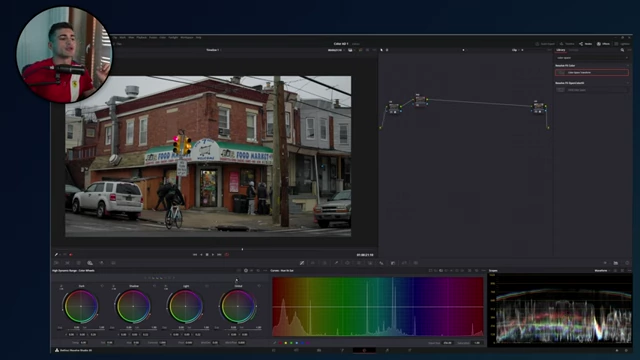The width and height of the screenshot is (640, 360).
Task: Toggle the Timeline panel button
Action: click(x=567, y=44)
